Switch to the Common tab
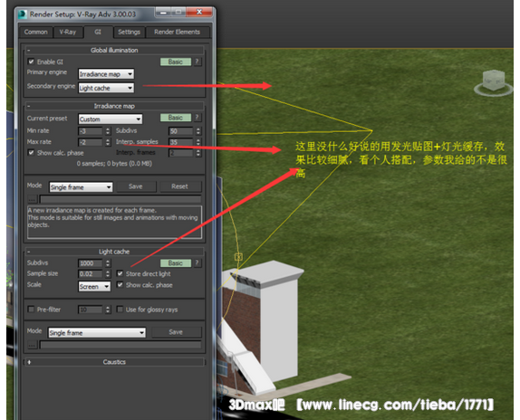 [x=36, y=32]
